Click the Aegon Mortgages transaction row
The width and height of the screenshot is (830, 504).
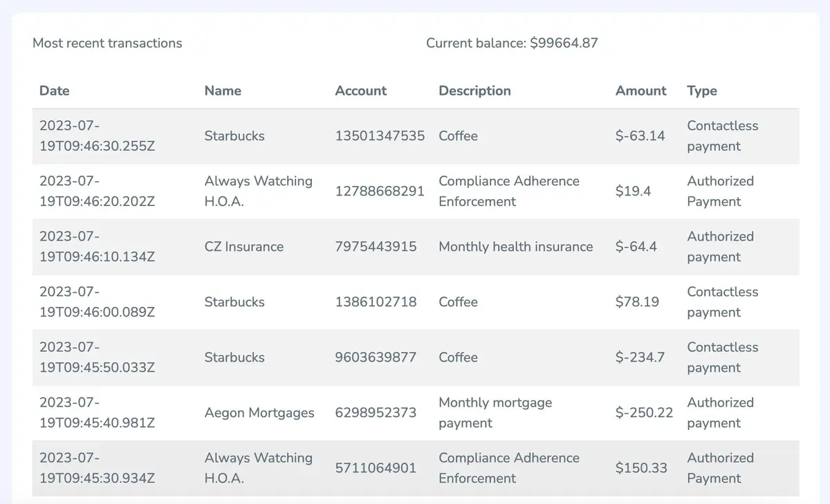tap(415, 413)
